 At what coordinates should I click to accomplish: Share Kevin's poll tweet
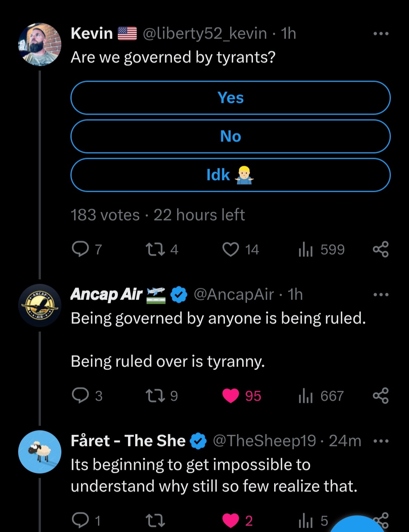(381, 249)
